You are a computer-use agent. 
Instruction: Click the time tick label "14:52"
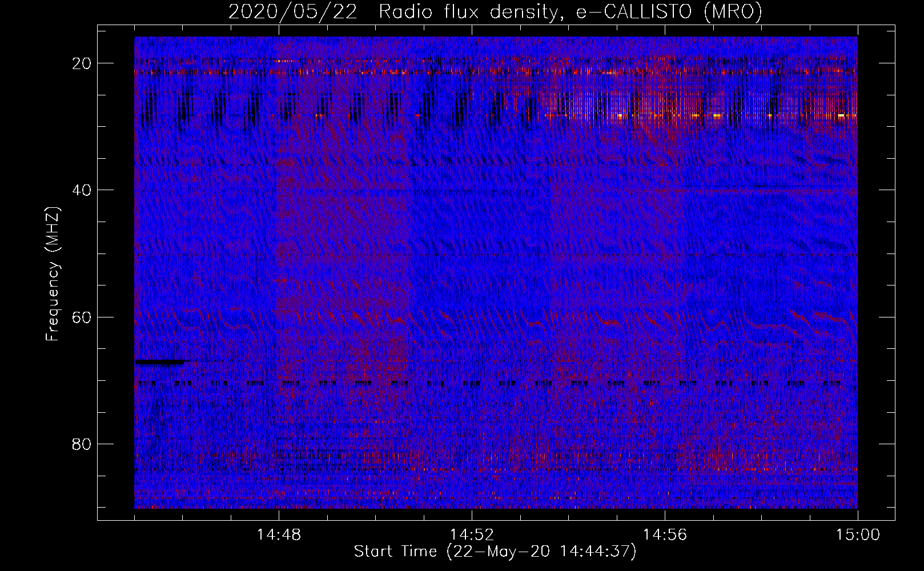[x=472, y=535]
